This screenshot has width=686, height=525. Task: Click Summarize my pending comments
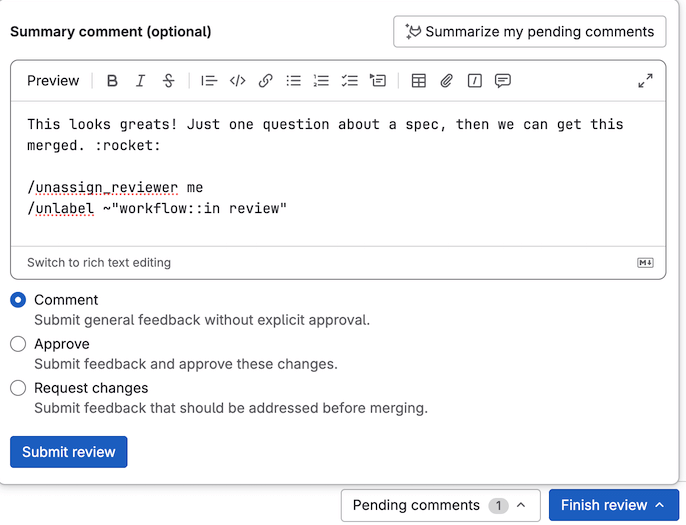(529, 32)
